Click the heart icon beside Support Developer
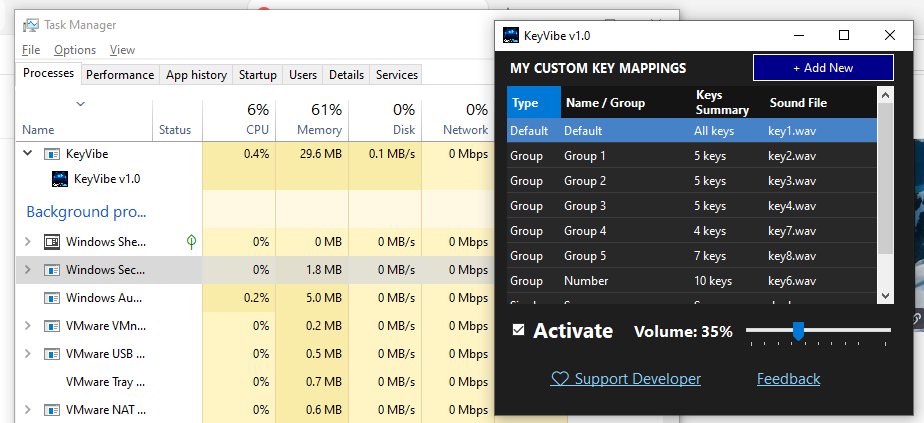924x423 pixels. 560,379
